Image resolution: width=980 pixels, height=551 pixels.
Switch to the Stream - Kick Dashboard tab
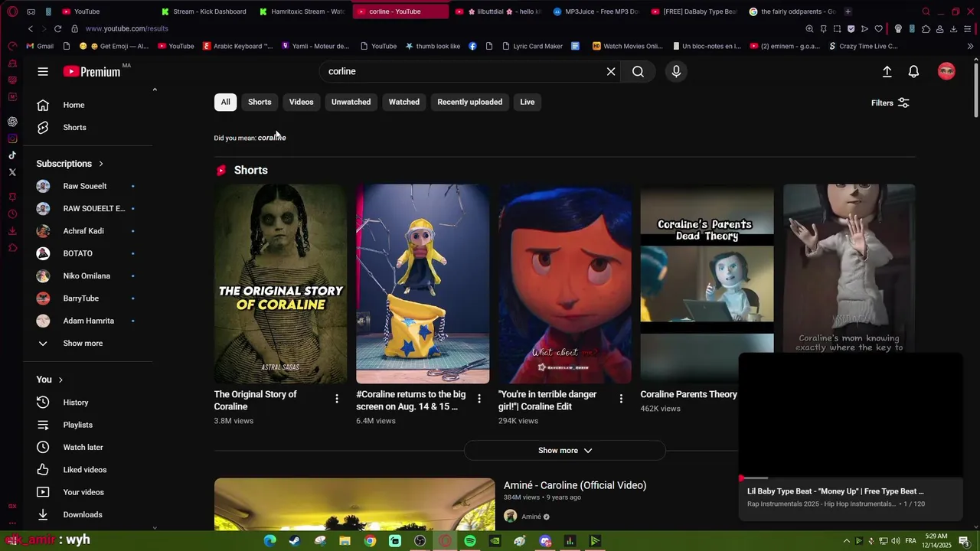click(203, 11)
